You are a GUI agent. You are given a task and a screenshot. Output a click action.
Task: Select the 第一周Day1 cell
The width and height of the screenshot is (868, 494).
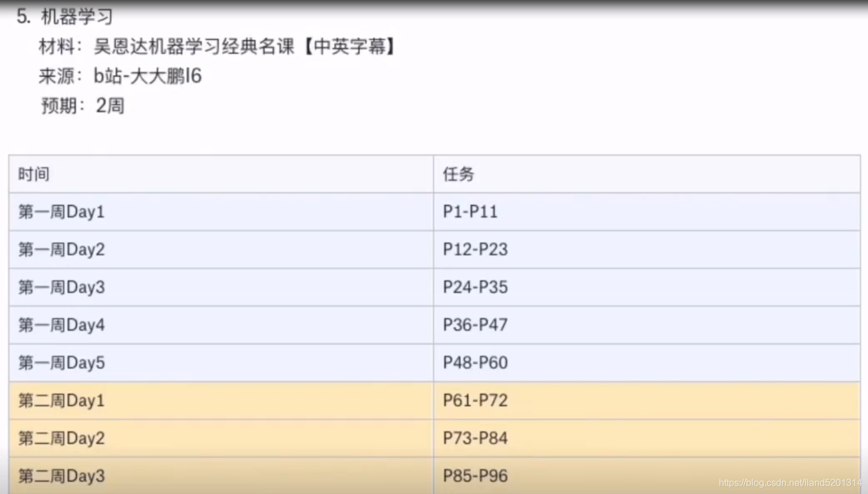click(221, 212)
